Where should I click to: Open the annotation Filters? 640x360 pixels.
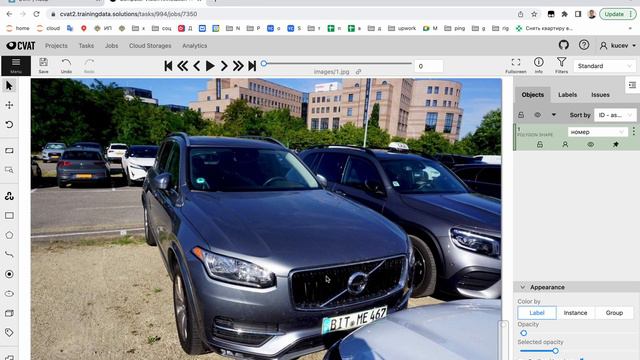(562, 65)
